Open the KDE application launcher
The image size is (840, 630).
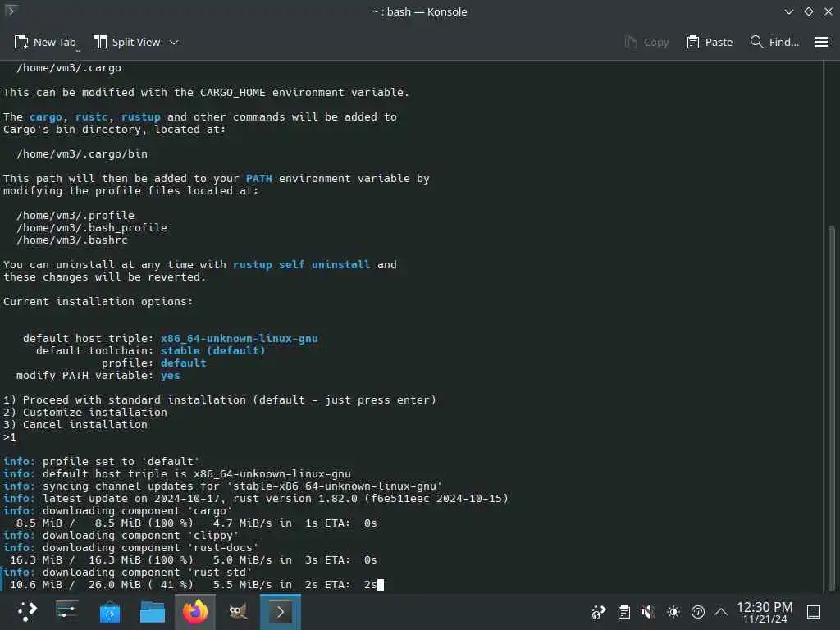pos(26,612)
